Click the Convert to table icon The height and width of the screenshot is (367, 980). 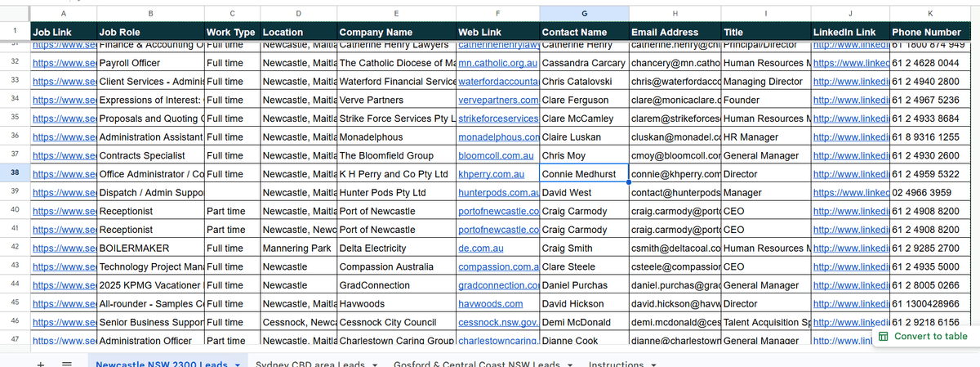tap(883, 337)
